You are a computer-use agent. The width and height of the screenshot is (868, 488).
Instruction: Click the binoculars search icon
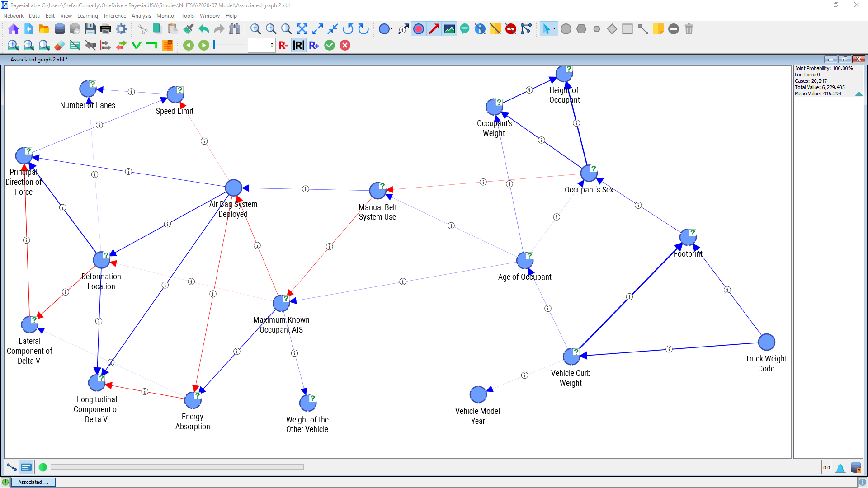tap(234, 29)
